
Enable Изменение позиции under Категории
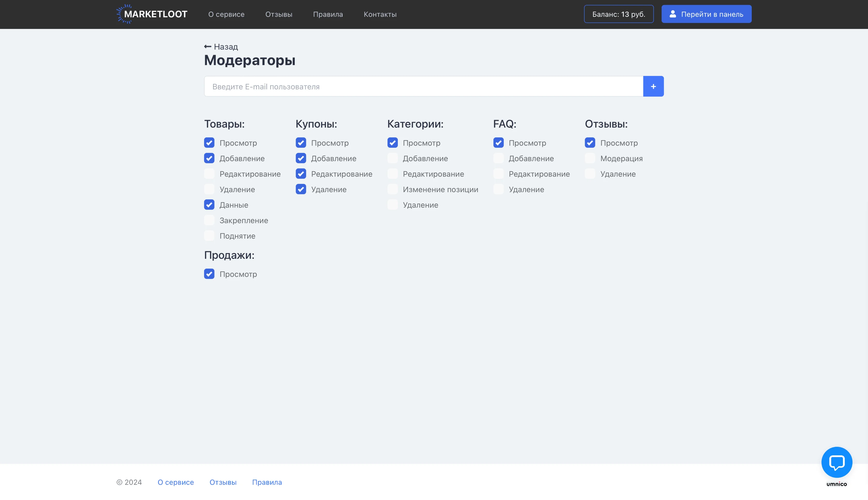pos(393,189)
